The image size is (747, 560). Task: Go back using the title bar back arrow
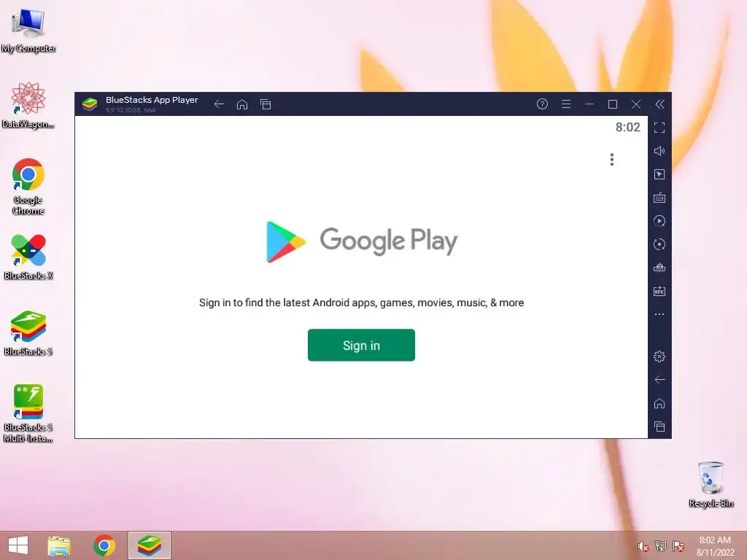(x=219, y=104)
